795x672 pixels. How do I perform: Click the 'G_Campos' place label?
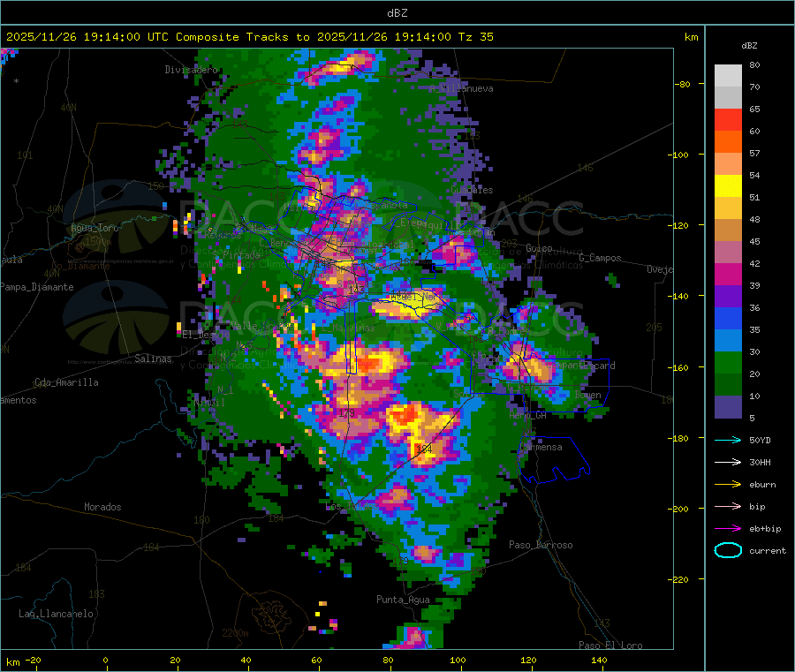[x=601, y=258]
